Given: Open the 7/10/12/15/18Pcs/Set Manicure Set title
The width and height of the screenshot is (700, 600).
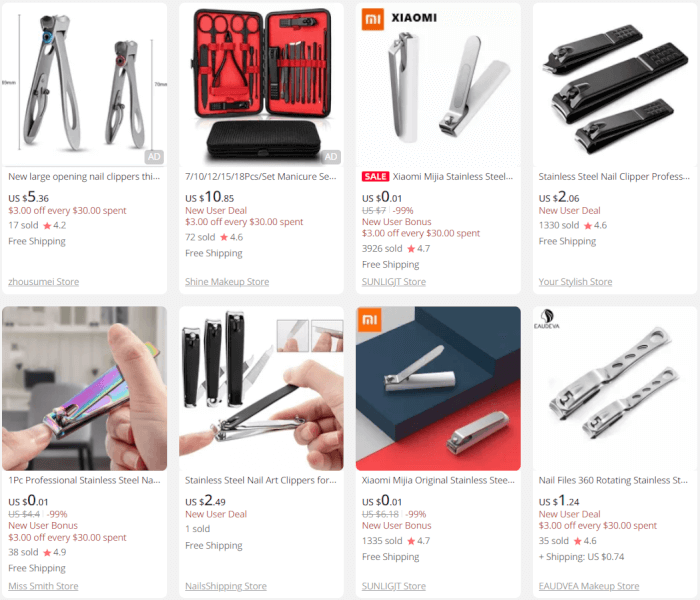Looking at the screenshot, I should tap(261, 177).
